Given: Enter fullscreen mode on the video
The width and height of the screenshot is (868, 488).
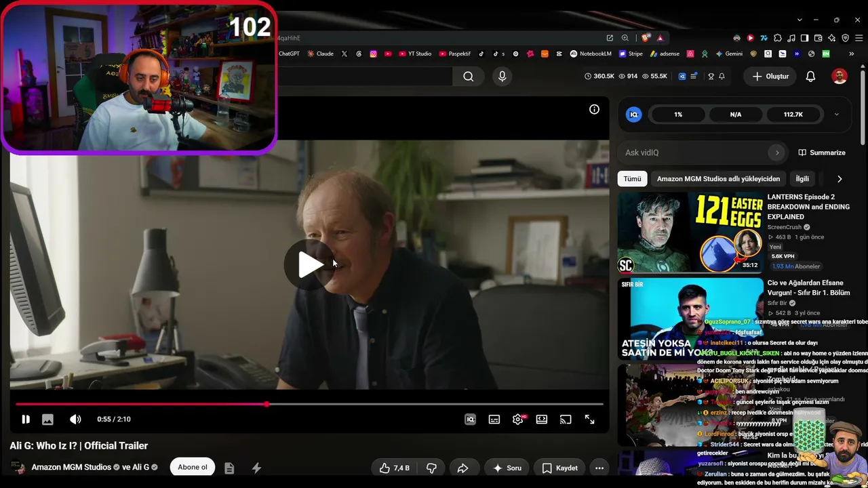Looking at the screenshot, I should pos(590,420).
